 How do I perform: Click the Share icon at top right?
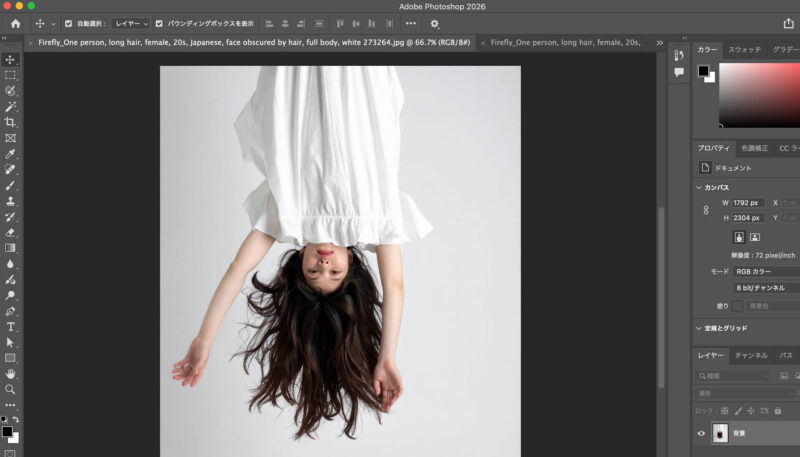(788, 23)
